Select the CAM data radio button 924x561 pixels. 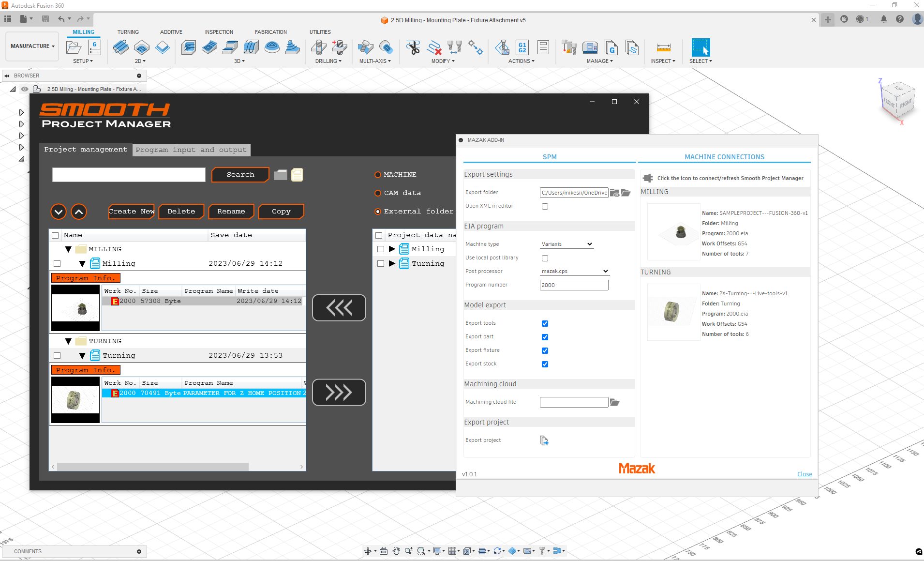378,193
